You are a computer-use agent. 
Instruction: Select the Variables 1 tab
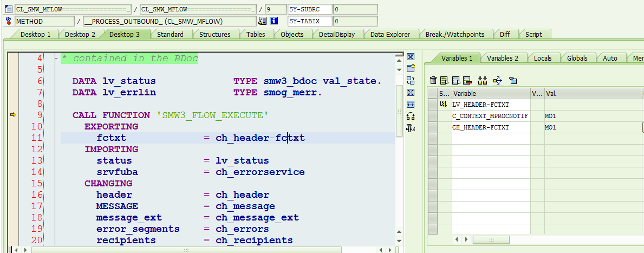point(457,59)
